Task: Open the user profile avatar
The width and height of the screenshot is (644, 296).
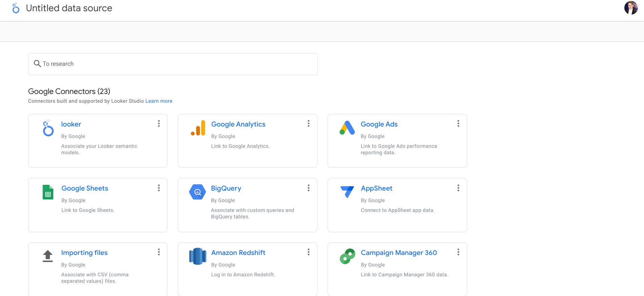Action: 631,8
